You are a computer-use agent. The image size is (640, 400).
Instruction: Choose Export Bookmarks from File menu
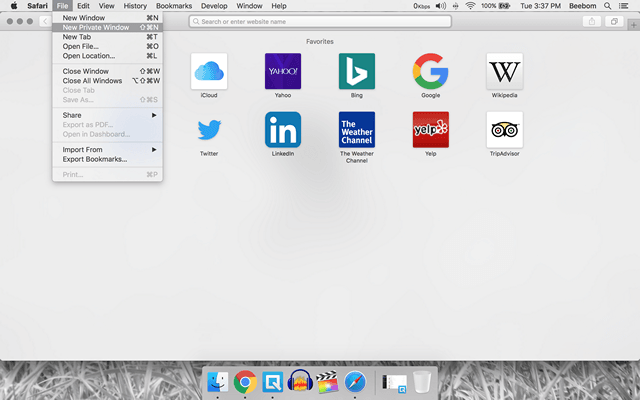tap(95, 159)
